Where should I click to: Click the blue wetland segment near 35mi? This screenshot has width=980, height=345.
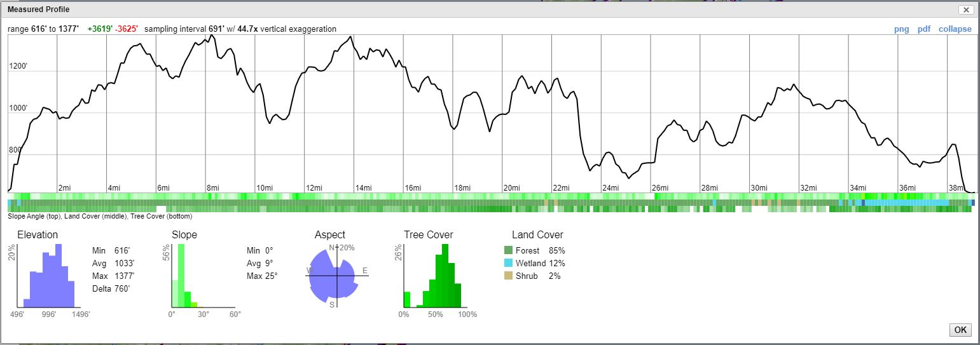[x=903, y=203]
